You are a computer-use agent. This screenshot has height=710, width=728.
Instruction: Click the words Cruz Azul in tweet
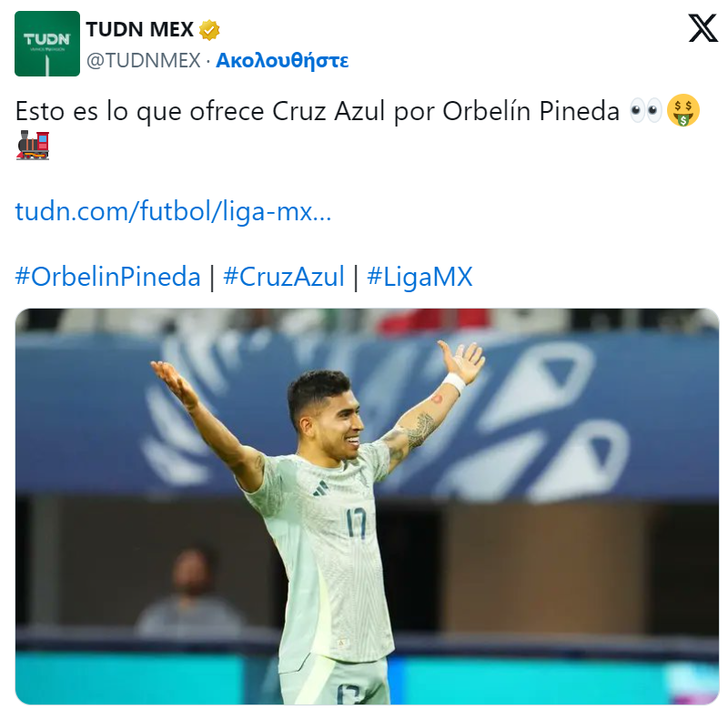[x=329, y=111]
